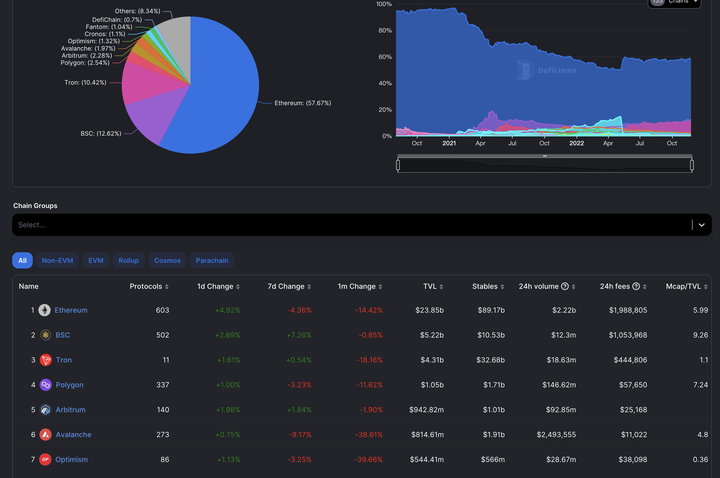
Task: Sort table by TVL column
Action: (433, 287)
